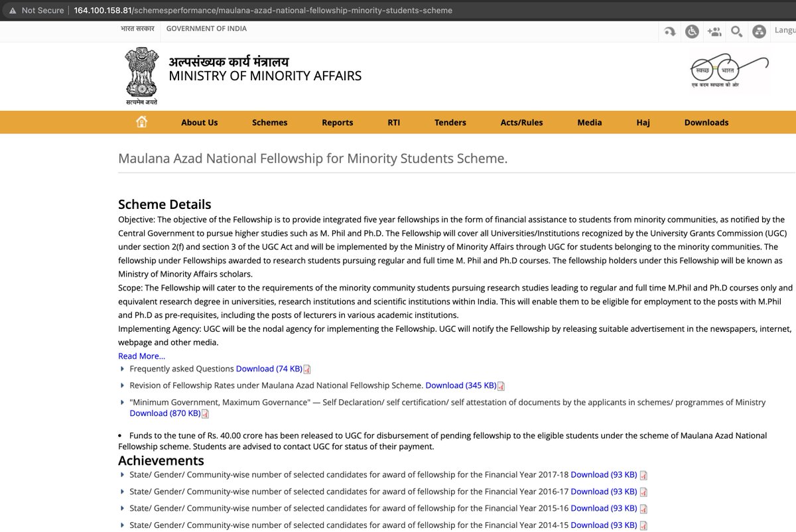
Task: Open the sitemap icon
Action: click(x=760, y=31)
